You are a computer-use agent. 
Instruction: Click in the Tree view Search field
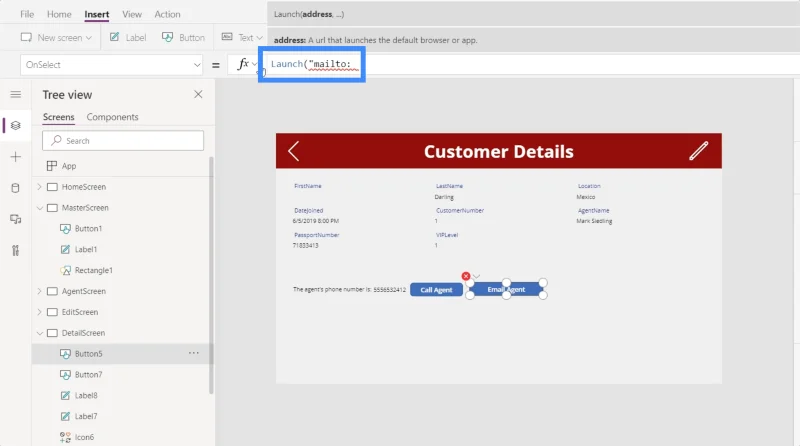pos(123,140)
